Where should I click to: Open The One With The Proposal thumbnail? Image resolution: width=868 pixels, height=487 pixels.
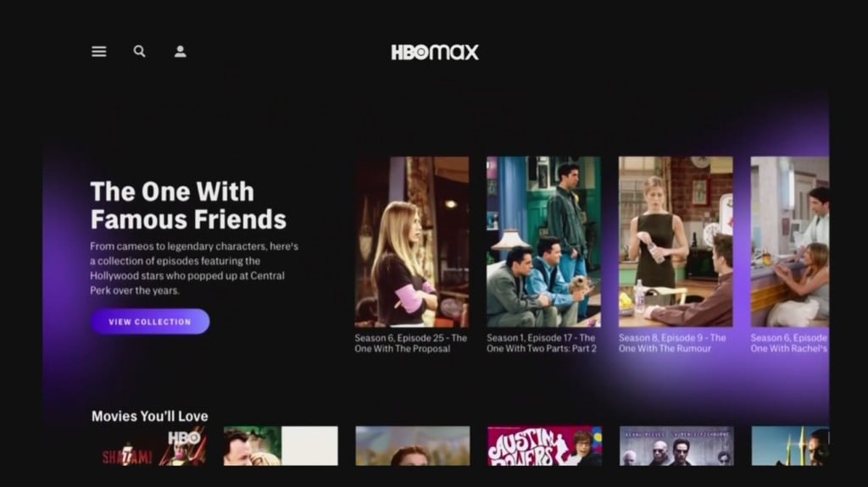(x=412, y=242)
